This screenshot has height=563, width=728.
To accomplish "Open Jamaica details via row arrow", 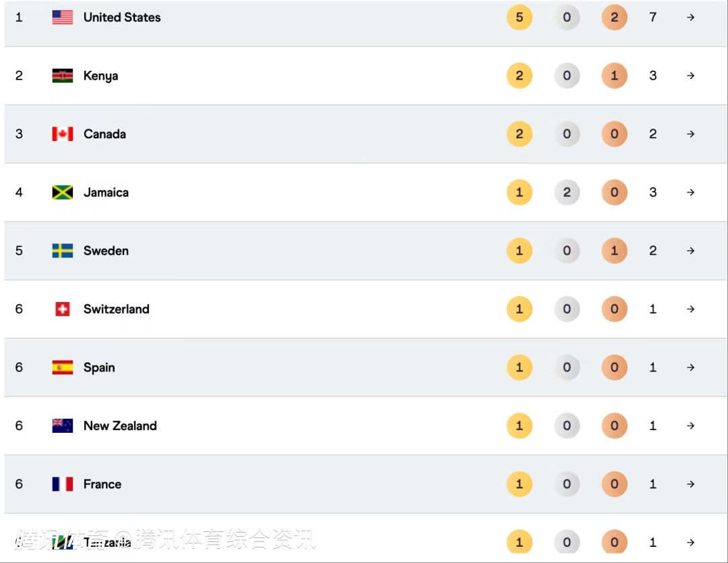I will (690, 192).
